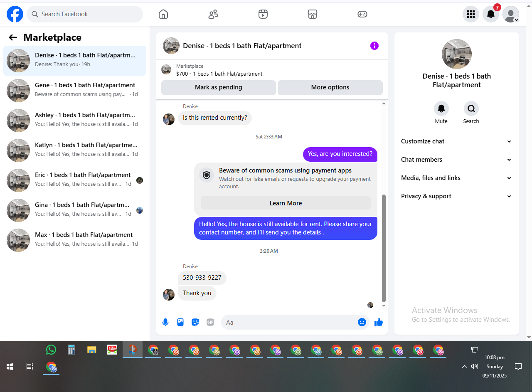Open Windows Task View
This screenshot has height=392, width=532.
pyautogui.click(x=30, y=367)
